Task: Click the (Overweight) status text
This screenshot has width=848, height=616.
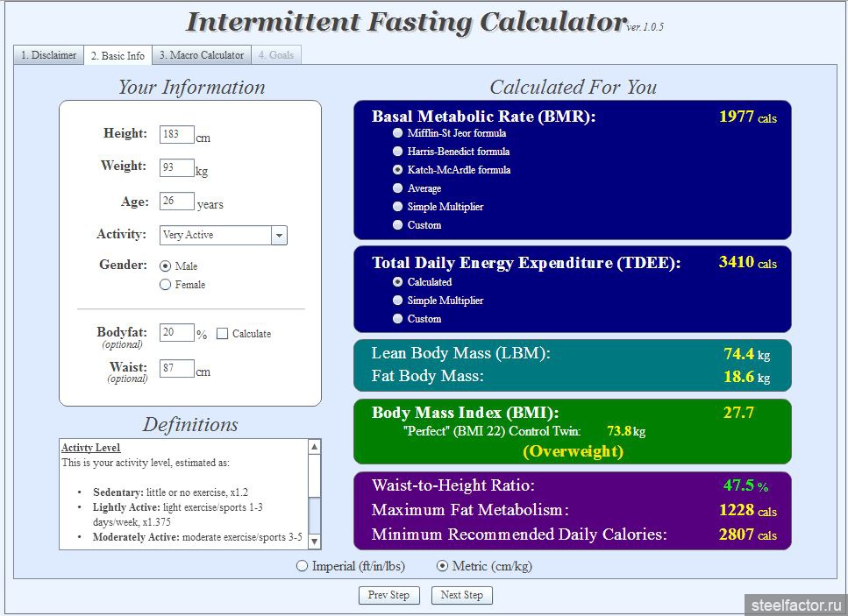Action: tap(573, 451)
